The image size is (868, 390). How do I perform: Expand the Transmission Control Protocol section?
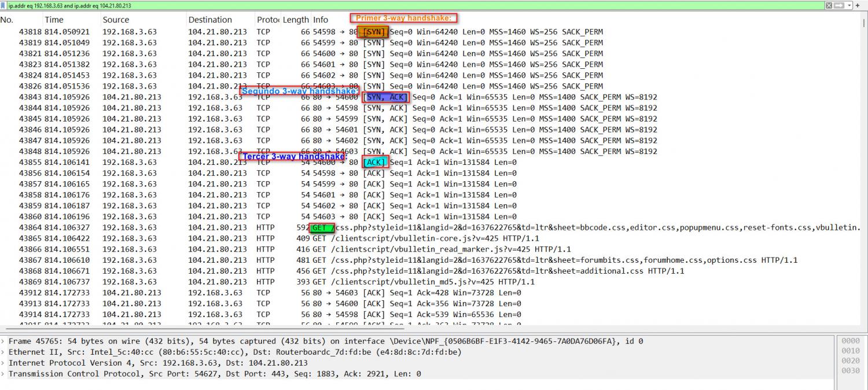coord(4,374)
